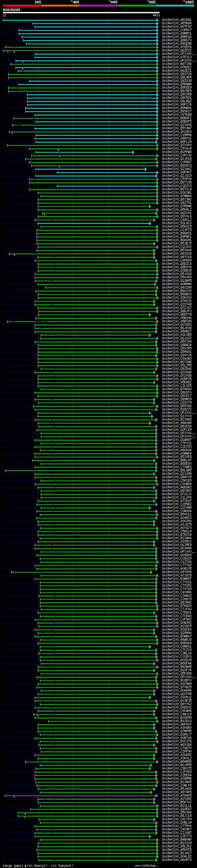Click label UniRef100_B9QW33
Image resolution: width=197 pixels, height=868 pixels.
point(177,294)
